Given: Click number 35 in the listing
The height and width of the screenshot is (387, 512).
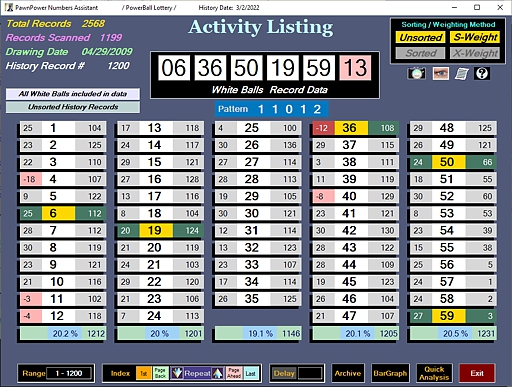Looking at the screenshot, I should pos(253,299).
